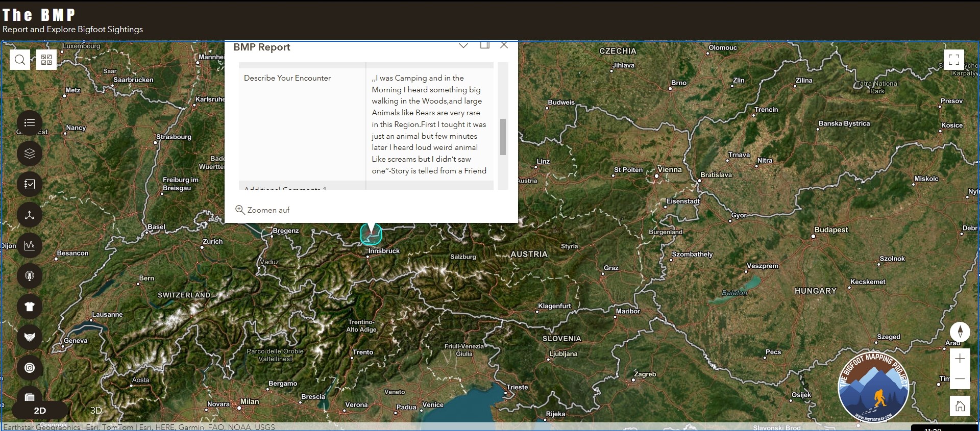980x431 pixels.
Task: Collapse the BMP Report popup
Action: (x=463, y=45)
